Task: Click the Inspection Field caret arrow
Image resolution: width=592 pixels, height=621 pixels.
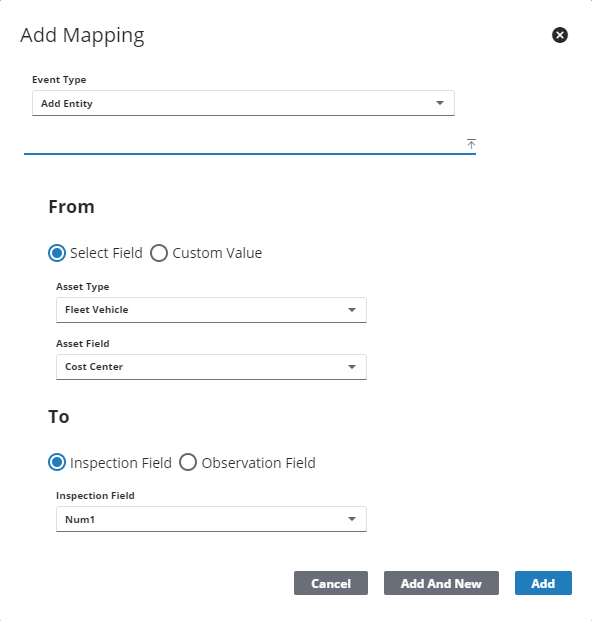Action: [352, 519]
